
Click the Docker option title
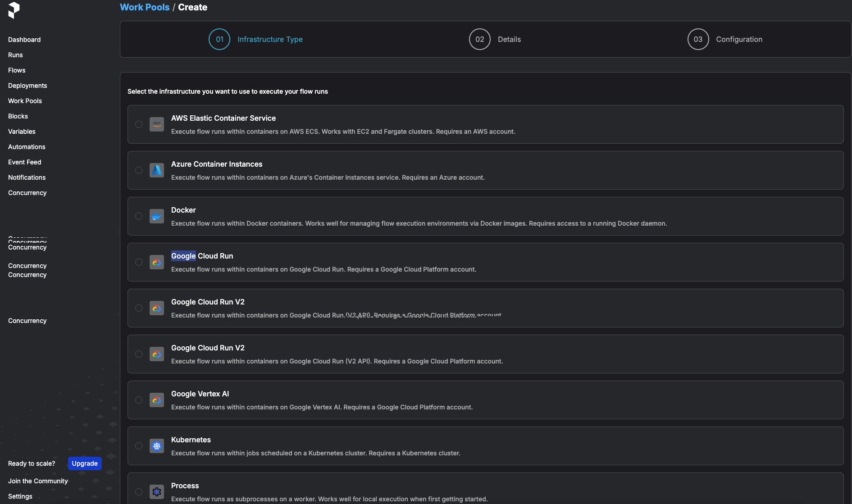183,210
